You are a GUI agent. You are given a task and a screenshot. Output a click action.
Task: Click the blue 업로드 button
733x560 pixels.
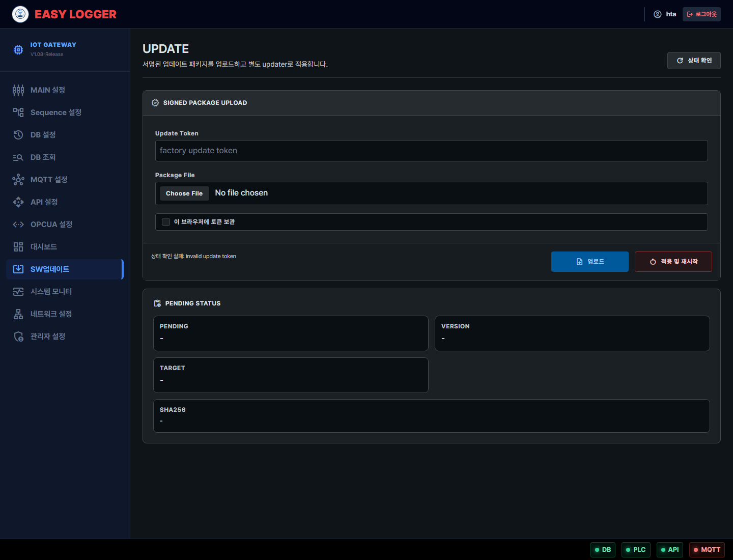(x=590, y=262)
